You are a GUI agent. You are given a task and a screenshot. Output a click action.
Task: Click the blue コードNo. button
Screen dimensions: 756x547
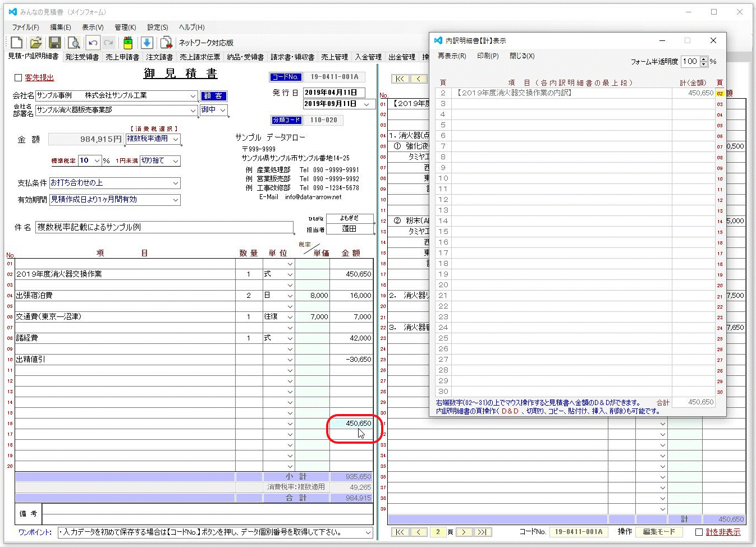(286, 77)
